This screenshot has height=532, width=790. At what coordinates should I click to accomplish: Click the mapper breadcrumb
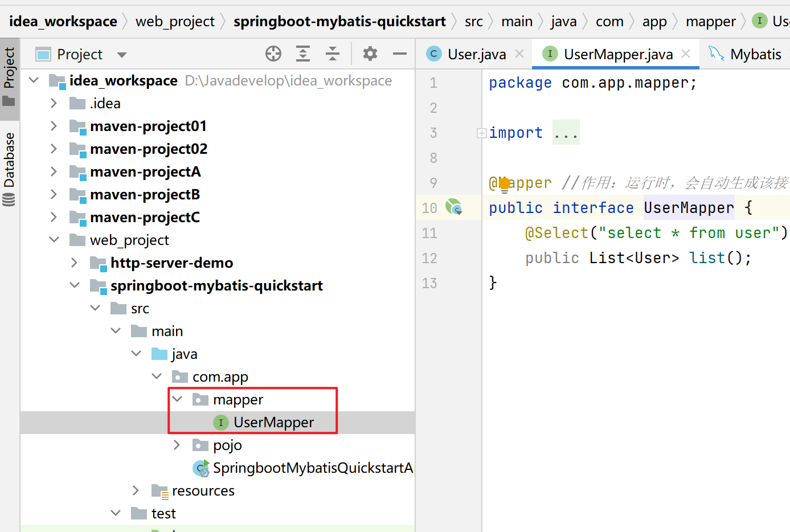click(711, 22)
